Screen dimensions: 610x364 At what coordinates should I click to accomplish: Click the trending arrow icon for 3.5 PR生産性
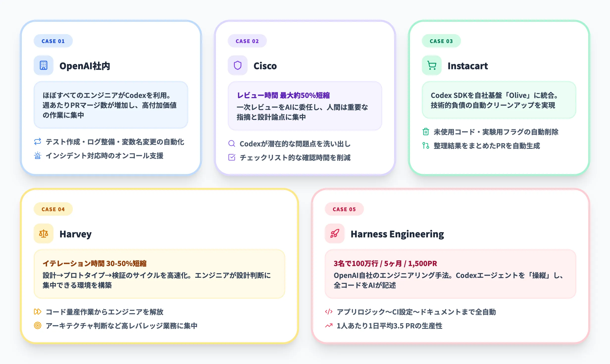tap(329, 326)
